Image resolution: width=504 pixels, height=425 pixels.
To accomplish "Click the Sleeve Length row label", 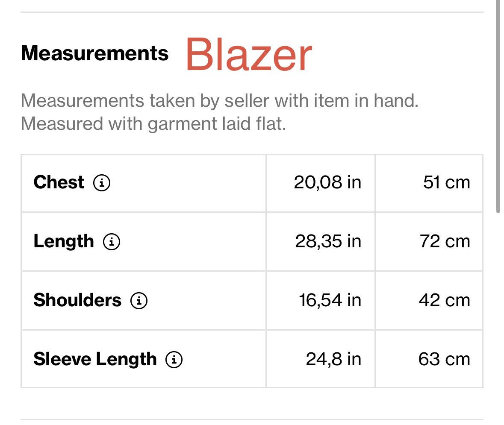I will 95,360.
